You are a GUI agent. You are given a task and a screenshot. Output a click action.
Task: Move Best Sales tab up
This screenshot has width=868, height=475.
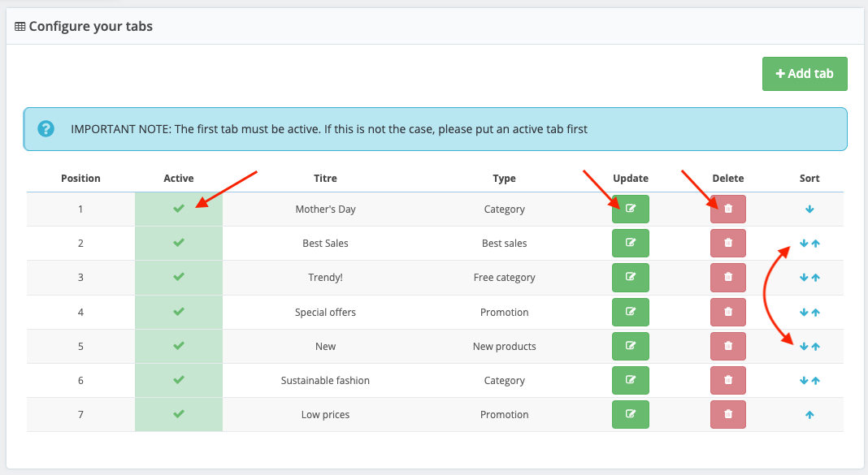[x=815, y=244]
